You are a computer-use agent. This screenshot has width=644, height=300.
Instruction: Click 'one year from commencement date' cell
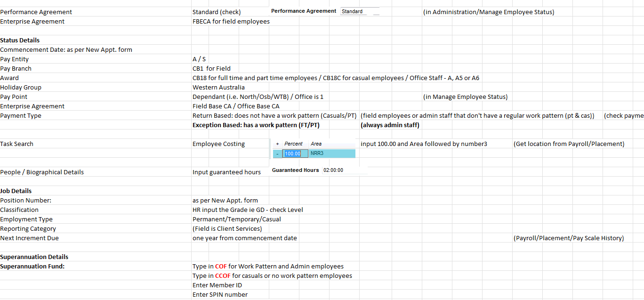[245, 238]
